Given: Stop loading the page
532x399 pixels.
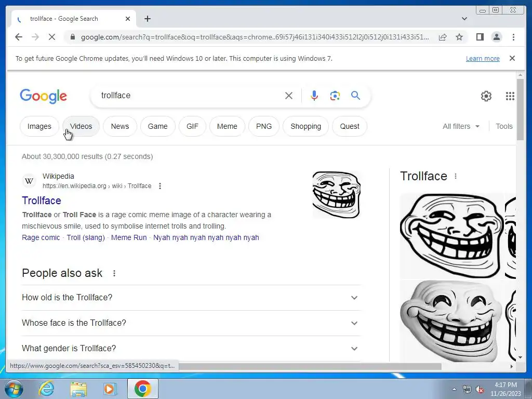Looking at the screenshot, I should coord(52,37).
